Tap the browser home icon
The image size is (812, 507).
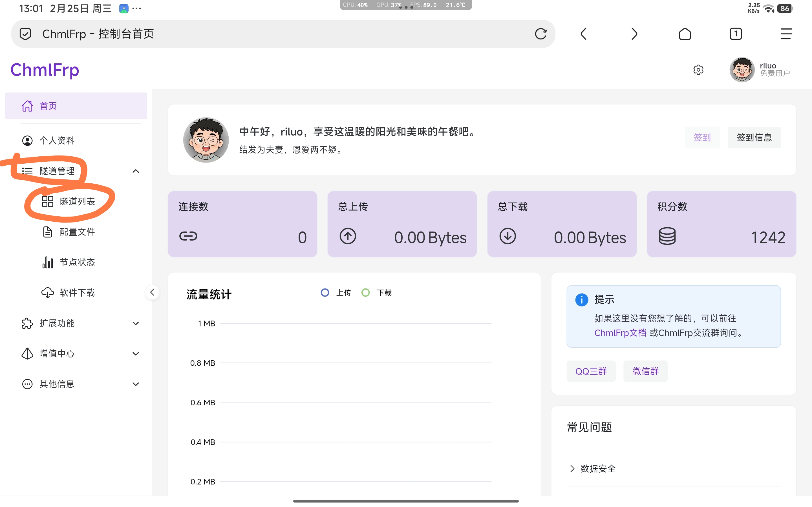click(x=685, y=34)
